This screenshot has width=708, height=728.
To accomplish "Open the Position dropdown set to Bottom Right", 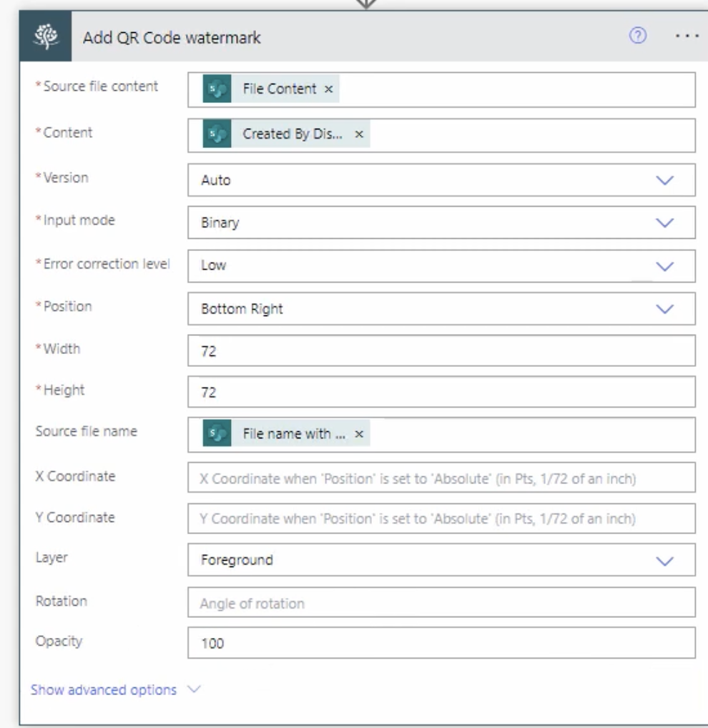I will [664, 309].
